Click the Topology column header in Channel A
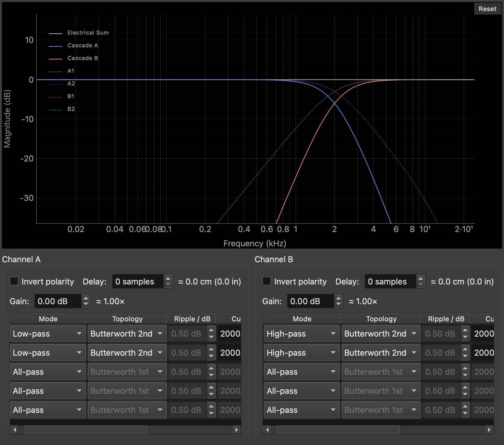The image size is (504, 445). (x=127, y=319)
